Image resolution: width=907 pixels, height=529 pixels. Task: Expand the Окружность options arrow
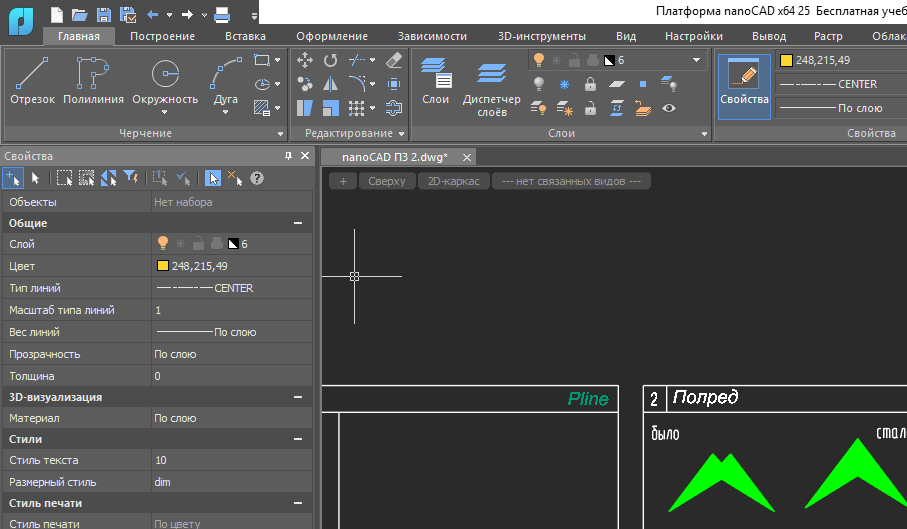tap(165, 113)
